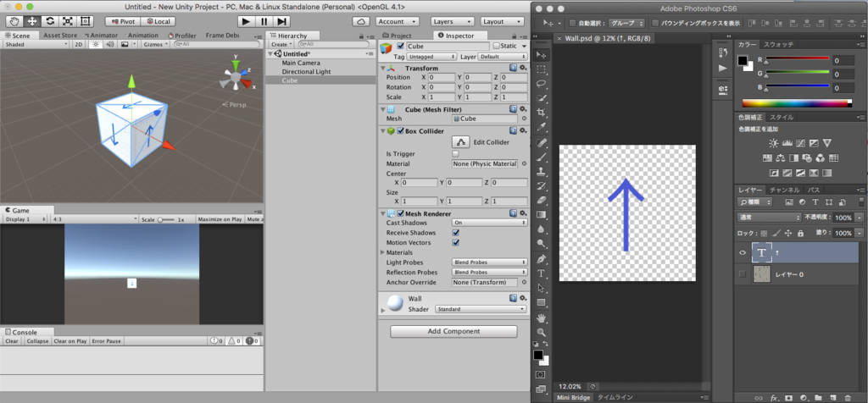Open Wall material Shader dropdown
This screenshot has width=868, height=403.
point(481,310)
